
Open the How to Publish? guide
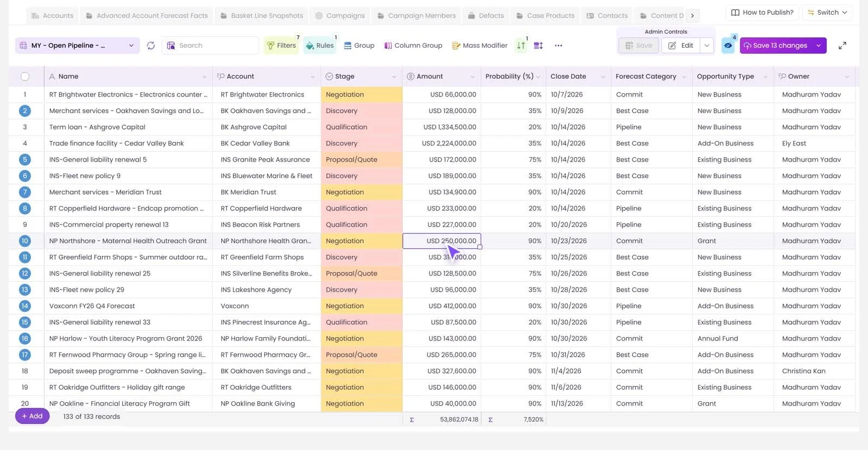(762, 12)
